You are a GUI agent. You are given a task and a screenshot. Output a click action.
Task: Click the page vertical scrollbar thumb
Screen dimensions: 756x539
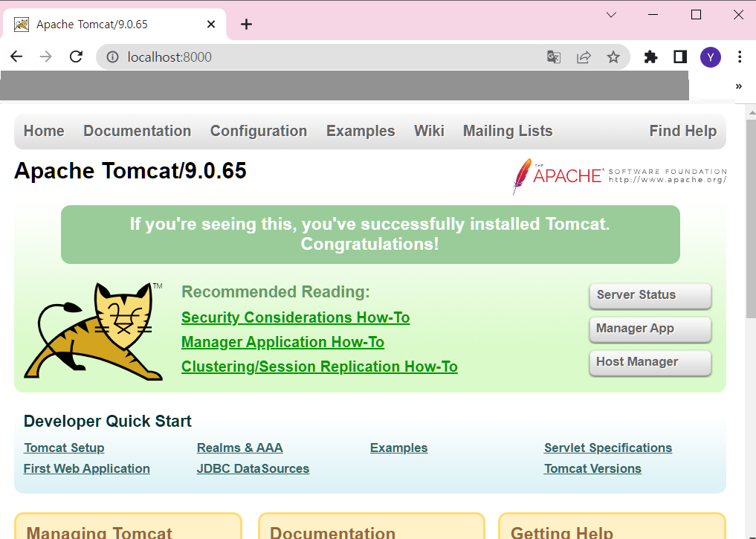click(x=751, y=219)
